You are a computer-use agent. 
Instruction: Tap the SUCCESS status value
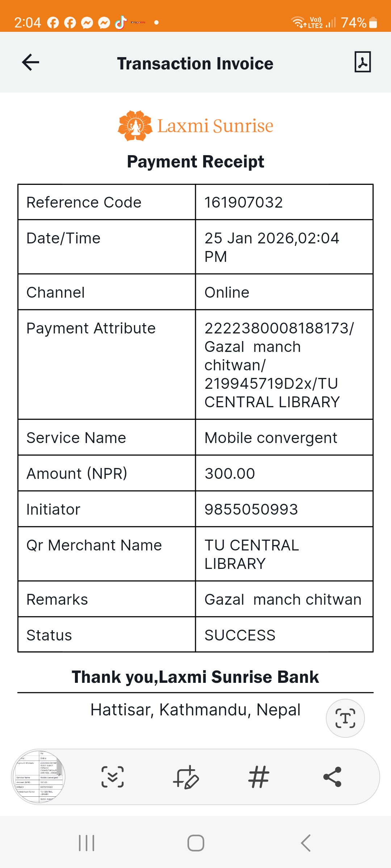[x=240, y=635]
